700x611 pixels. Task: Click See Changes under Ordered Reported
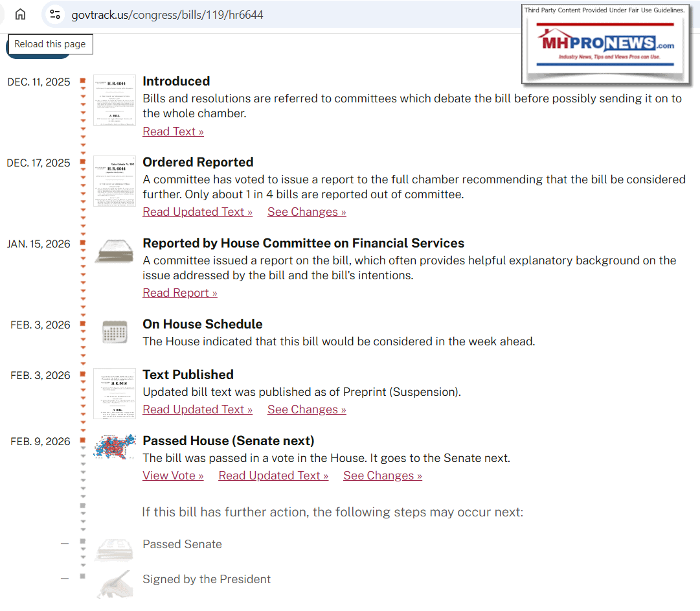306,212
